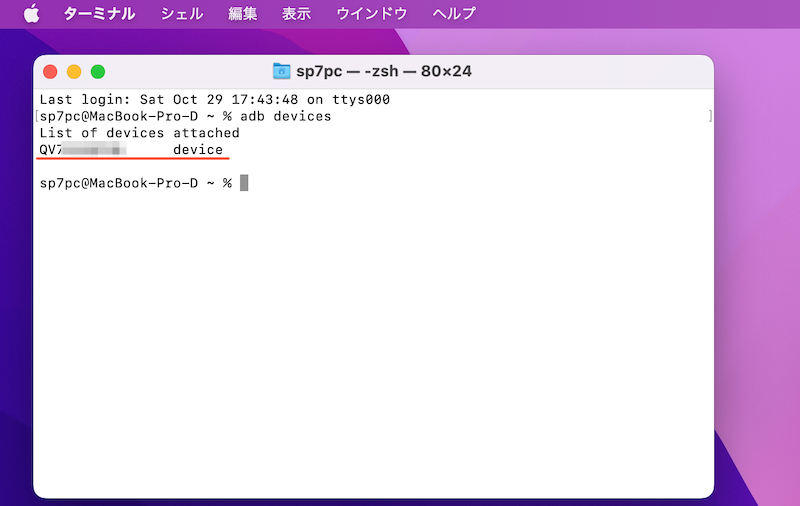Click the List of devices attached line

tap(139, 133)
